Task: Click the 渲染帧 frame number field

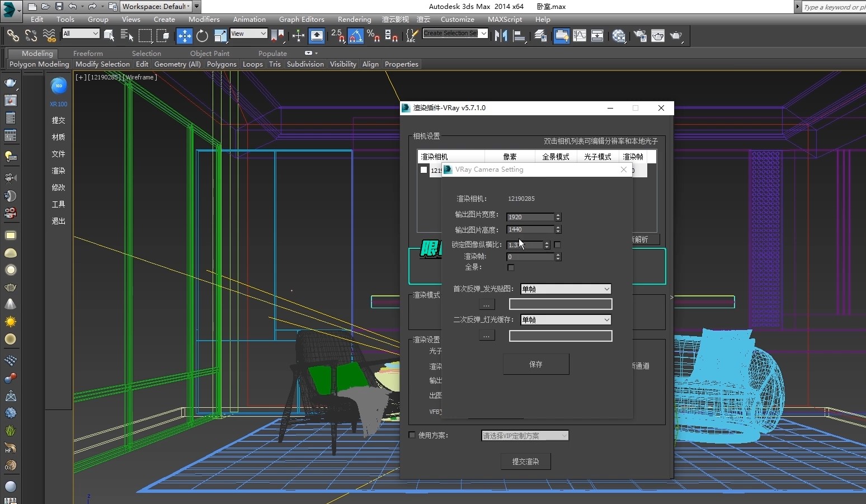Action: (x=530, y=257)
